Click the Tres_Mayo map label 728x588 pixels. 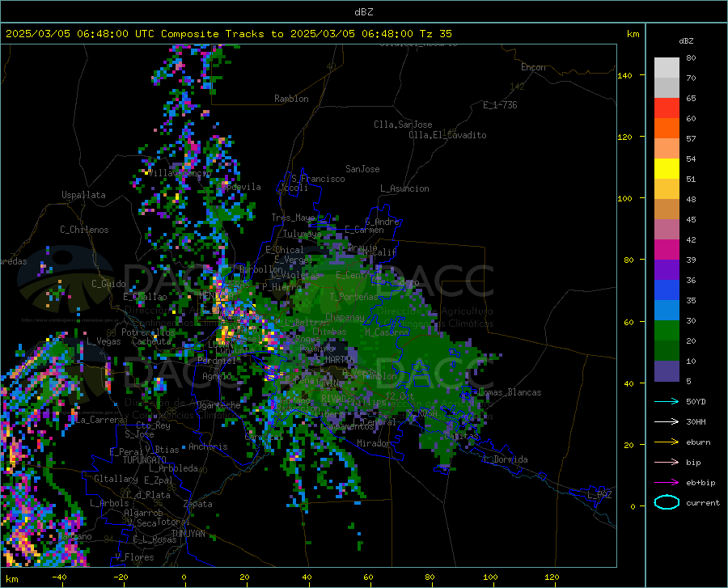pyautogui.click(x=294, y=218)
